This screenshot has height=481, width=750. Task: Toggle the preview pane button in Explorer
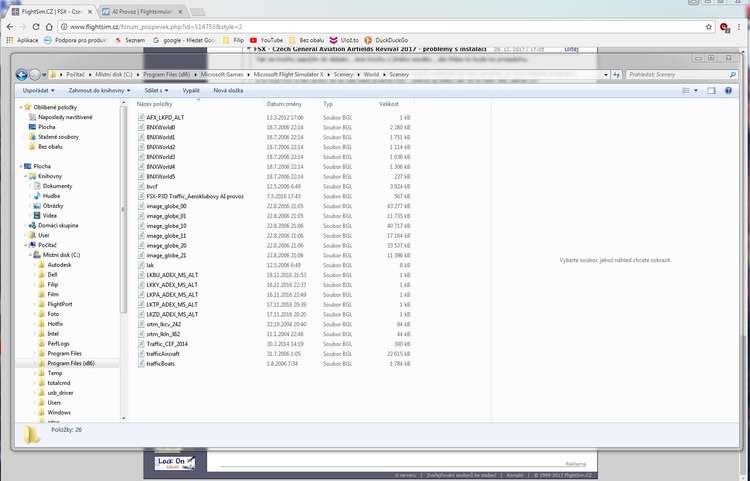[x=711, y=90]
